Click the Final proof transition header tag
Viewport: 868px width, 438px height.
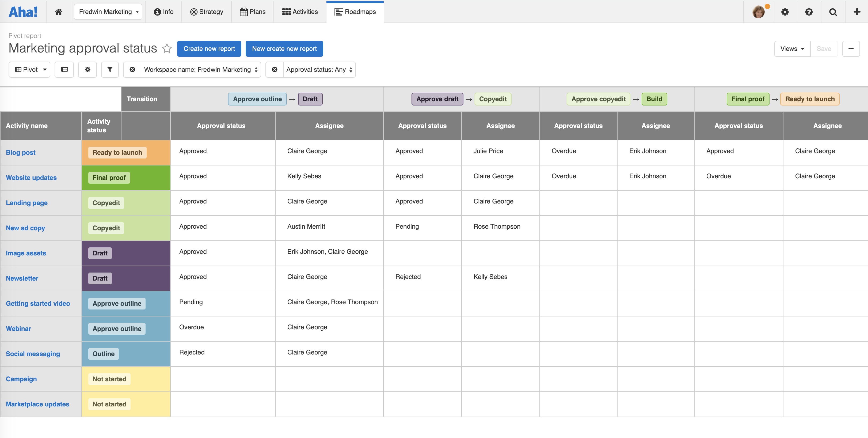pyautogui.click(x=748, y=99)
